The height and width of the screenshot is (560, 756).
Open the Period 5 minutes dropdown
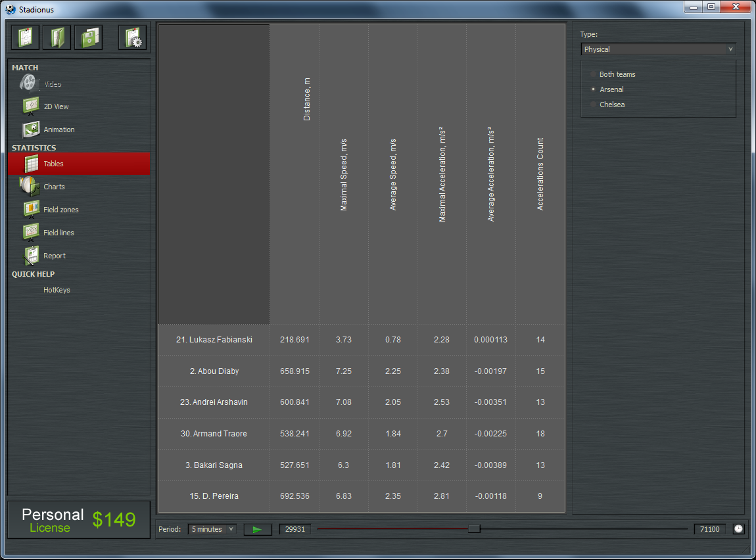(212, 529)
